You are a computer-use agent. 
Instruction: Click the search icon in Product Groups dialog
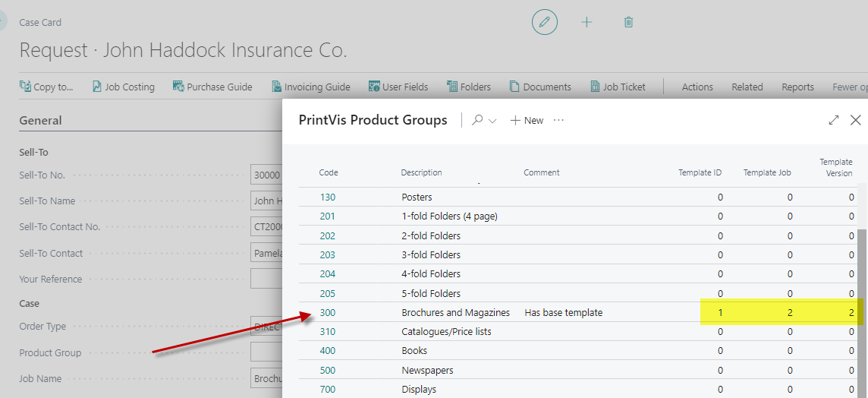coord(477,120)
